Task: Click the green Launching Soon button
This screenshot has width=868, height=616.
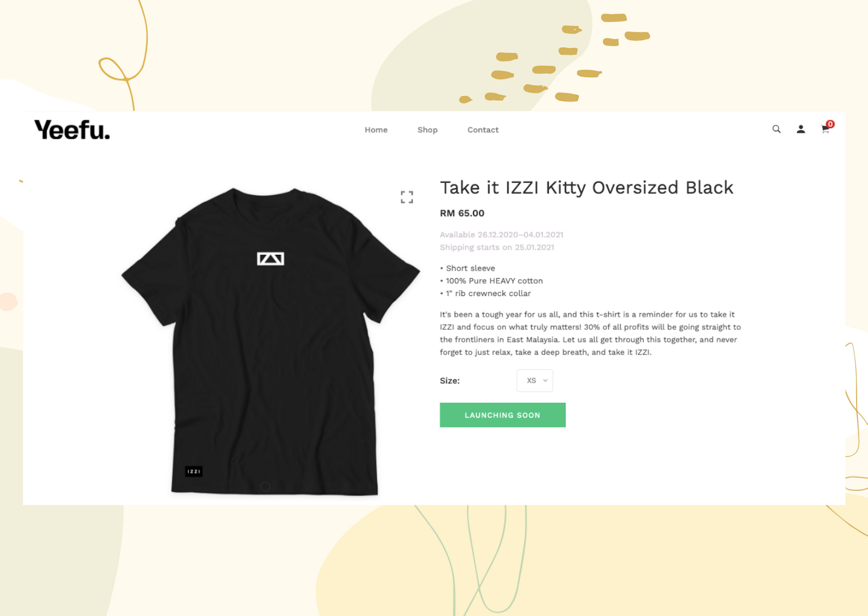Action: pyautogui.click(x=502, y=415)
